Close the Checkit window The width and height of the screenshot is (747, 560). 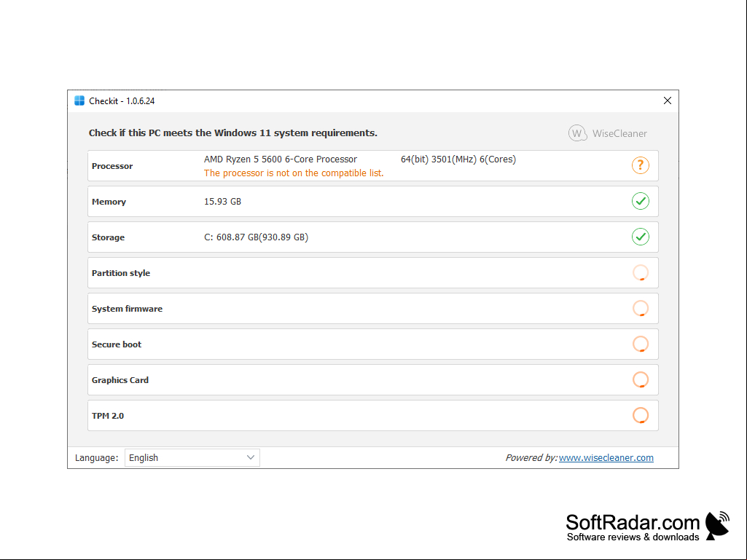point(668,100)
